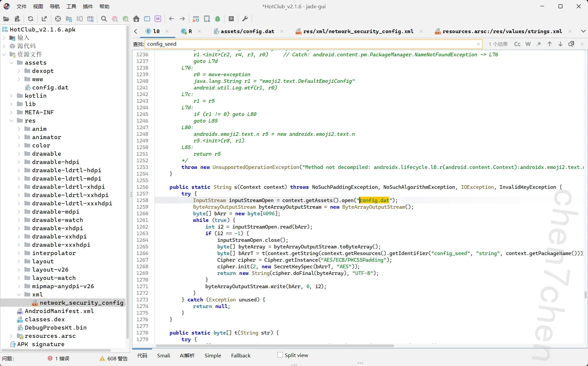Click the sync with editor crosshair icon
588x366 pixels.
click(58, 19)
